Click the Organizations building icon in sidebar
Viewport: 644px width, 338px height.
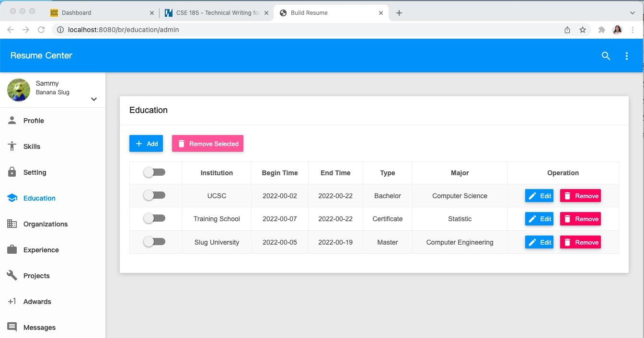(12, 224)
